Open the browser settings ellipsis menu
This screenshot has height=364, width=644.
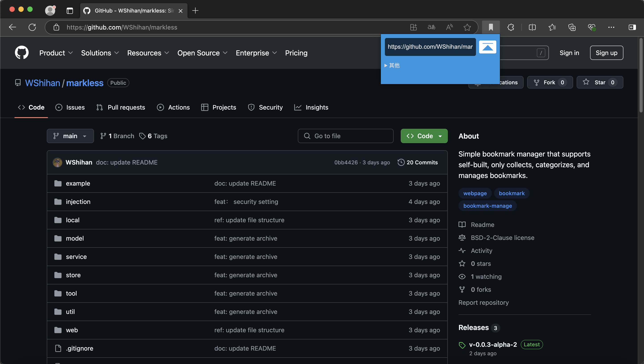tap(611, 27)
